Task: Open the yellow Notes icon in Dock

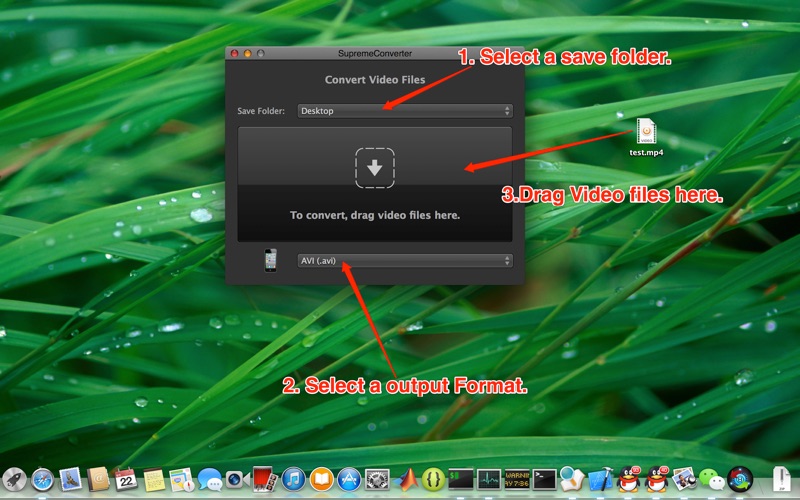Action: (154, 480)
